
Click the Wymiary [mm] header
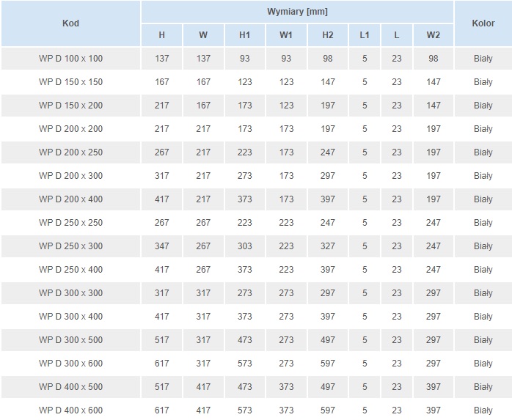pos(297,12)
